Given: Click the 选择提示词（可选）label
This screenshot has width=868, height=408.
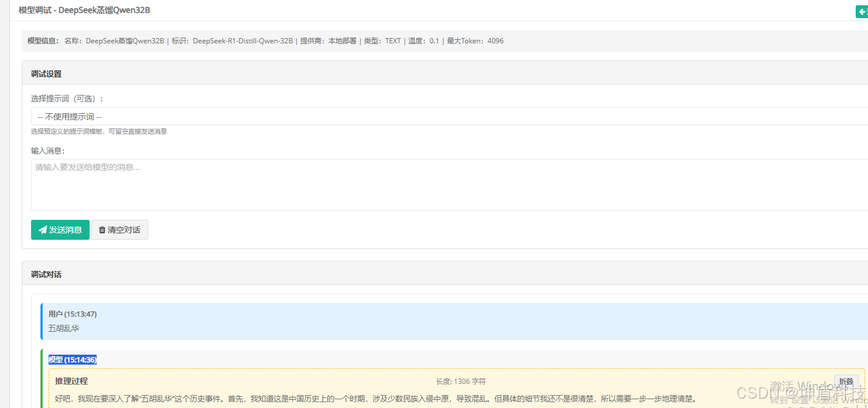Looking at the screenshot, I should tap(67, 98).
